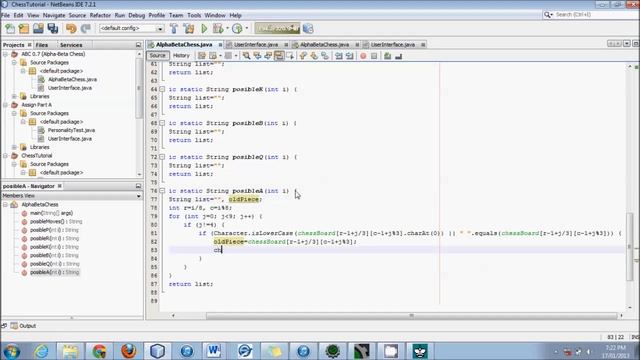Open Debug Project dropdown arrow
This screenshot has height=360, width=640.
(227, 29)
